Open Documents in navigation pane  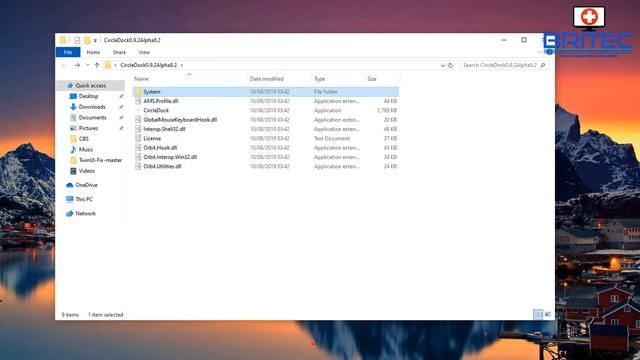point(92,117)
